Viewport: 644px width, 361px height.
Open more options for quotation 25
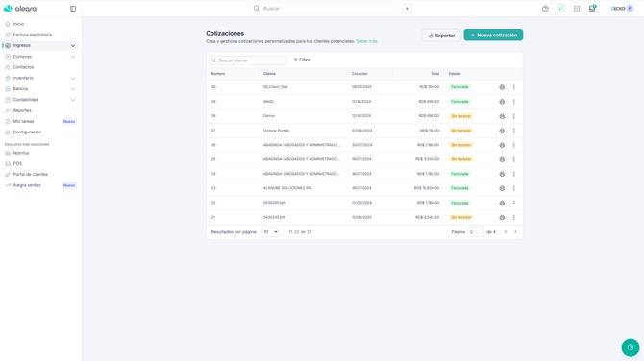pyautogui.click(x=514, y=159)
